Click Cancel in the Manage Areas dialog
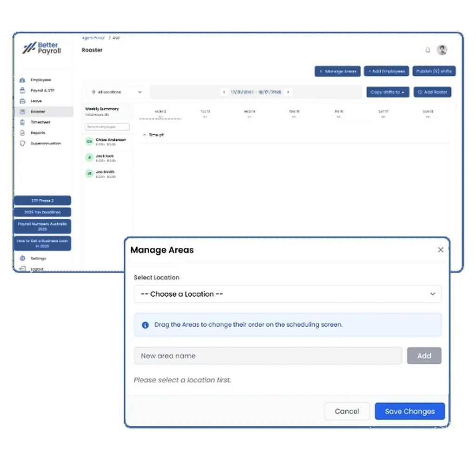The width and height of the screenshot is (476, 476). tap(347, 411)
